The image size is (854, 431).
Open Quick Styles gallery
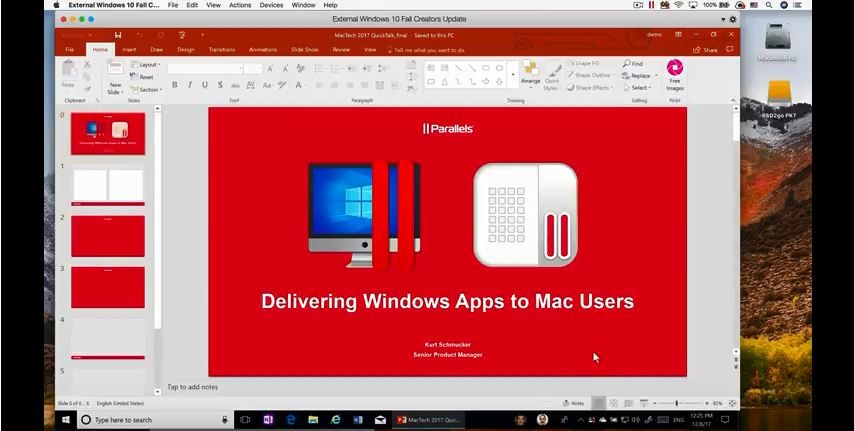pos(552,77)
